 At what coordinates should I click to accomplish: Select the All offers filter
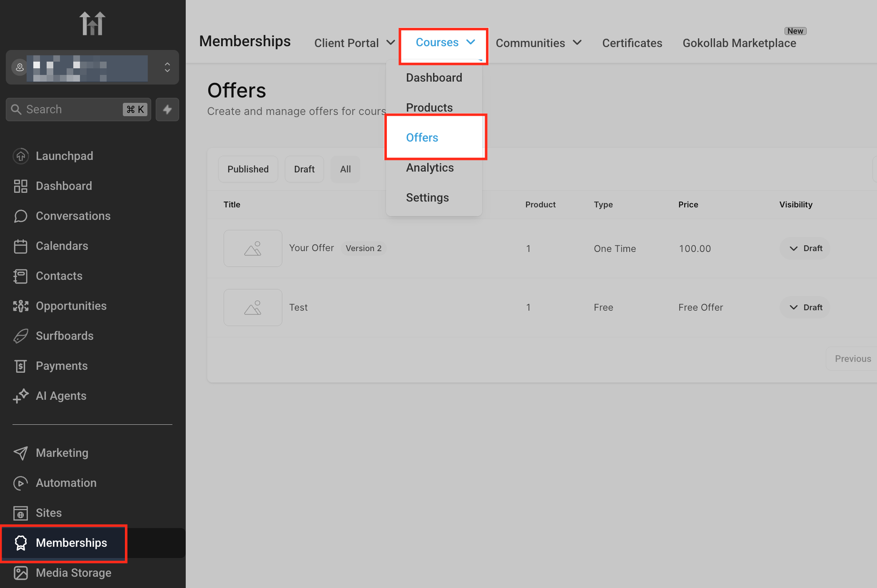click(x=345, y=169)
